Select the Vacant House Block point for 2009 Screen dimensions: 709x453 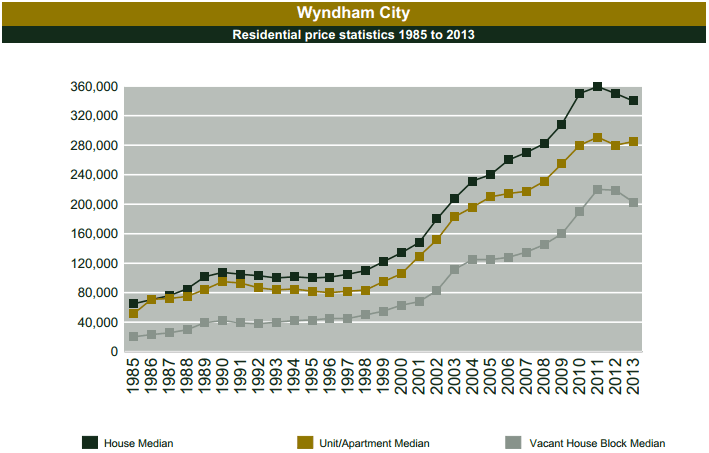(x=562, y=233)
